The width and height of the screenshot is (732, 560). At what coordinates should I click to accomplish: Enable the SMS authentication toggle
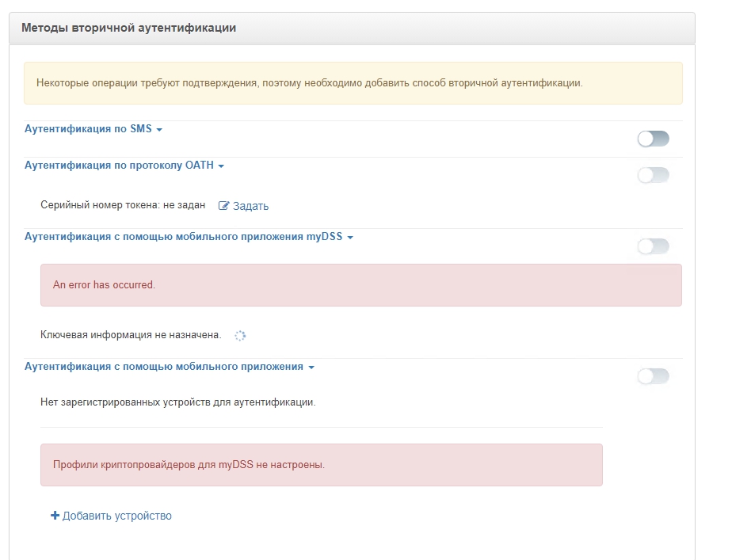click(x=653, y=139)
